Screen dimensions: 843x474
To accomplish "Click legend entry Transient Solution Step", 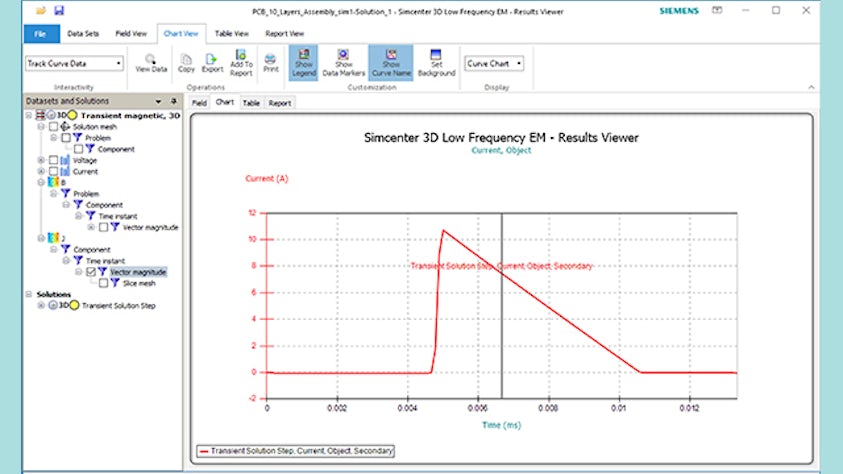I will (x=296, y=451).
